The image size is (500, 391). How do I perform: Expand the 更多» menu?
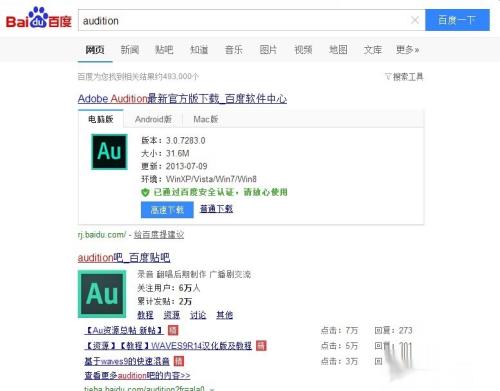(407, 50)
